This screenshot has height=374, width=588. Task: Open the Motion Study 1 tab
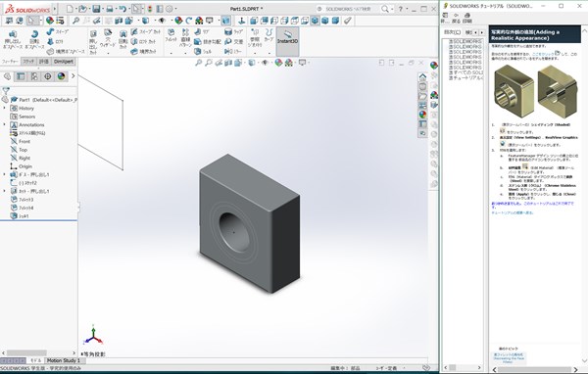click(x=64, y=360)
